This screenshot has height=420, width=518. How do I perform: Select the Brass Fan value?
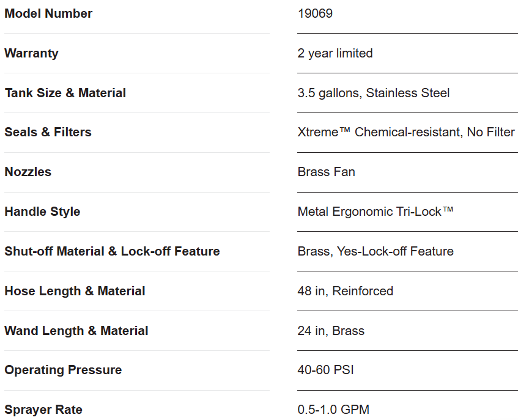[x=326, y=172]
